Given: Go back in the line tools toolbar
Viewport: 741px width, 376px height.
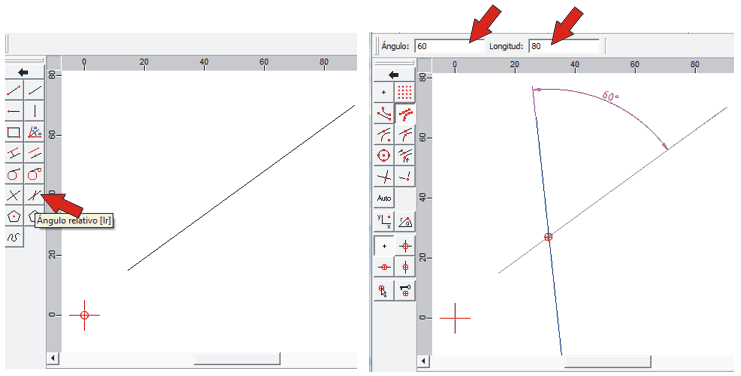Looking at the screenshot, I should (24, 72).
